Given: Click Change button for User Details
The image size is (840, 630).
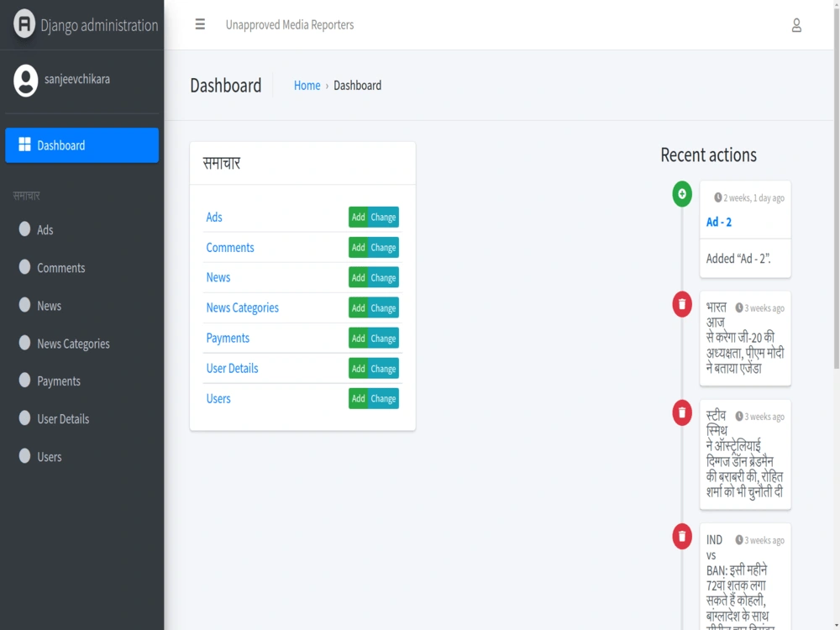Looking at the screenshot, I should coord(384,369).
